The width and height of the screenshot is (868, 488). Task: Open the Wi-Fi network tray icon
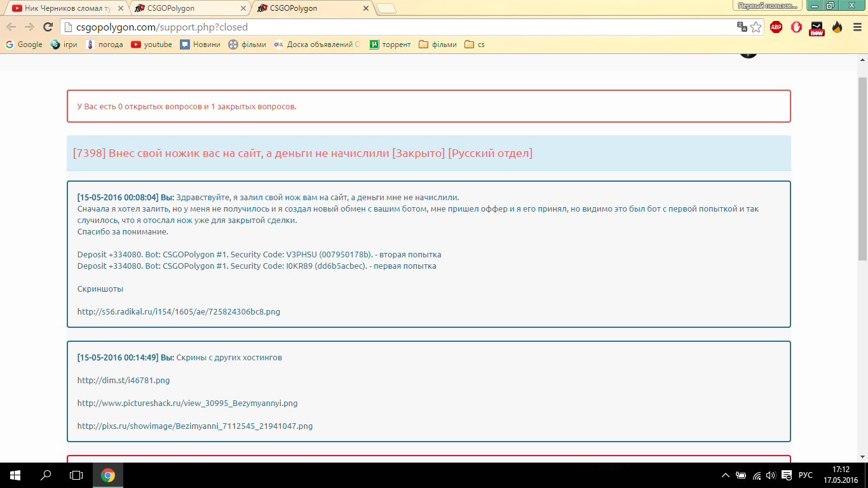[757, 475]
